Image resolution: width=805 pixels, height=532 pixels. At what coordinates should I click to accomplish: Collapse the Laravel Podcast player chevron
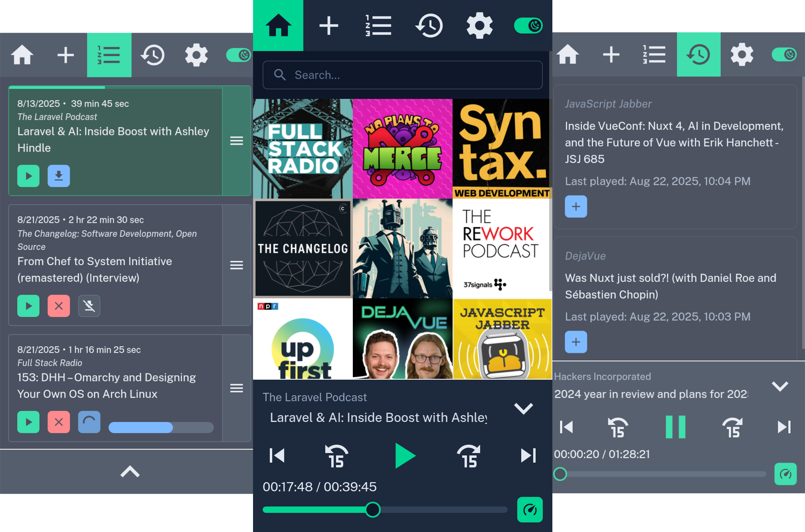click(x=523, y=408)
